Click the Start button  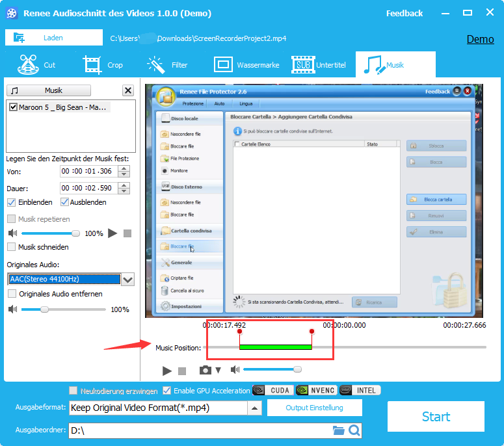(436, 417)
